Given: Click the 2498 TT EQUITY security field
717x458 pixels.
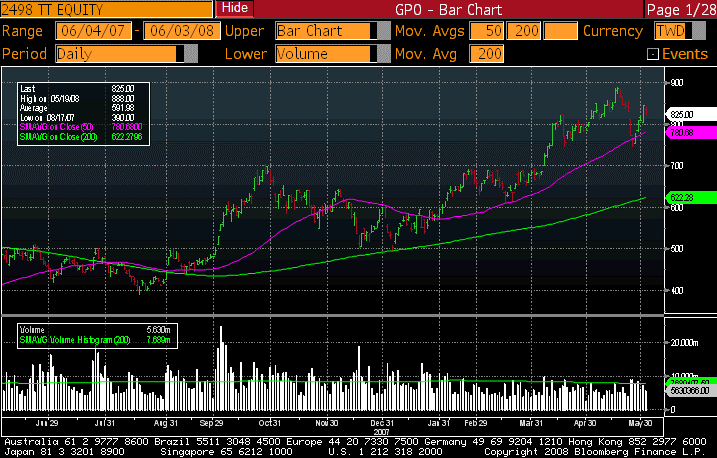Looking at the screenshot, I should (106, 9).
